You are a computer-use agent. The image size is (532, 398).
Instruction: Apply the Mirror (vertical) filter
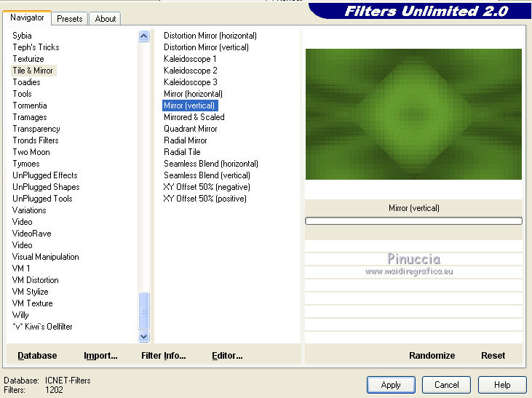(391, 385)
